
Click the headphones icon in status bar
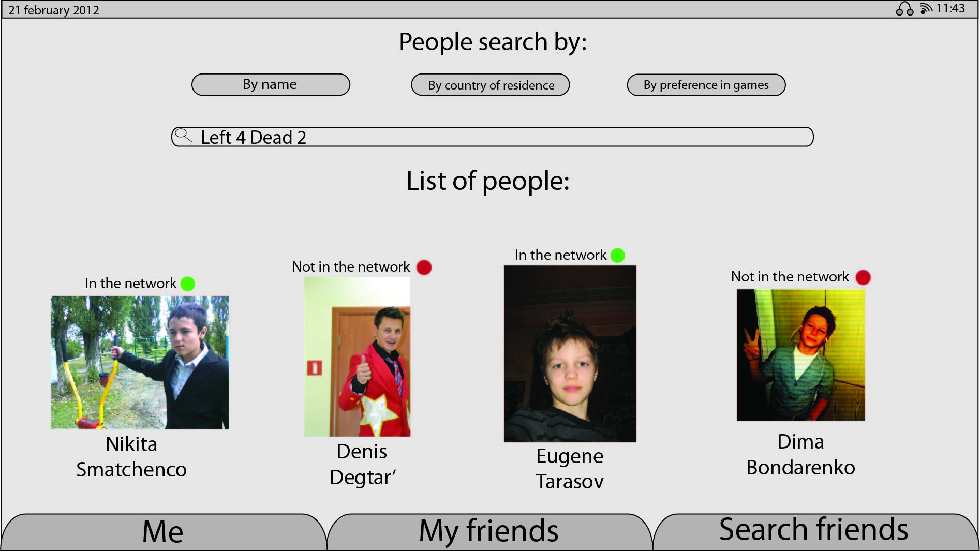pyautogui.click(x=904, y=9)
